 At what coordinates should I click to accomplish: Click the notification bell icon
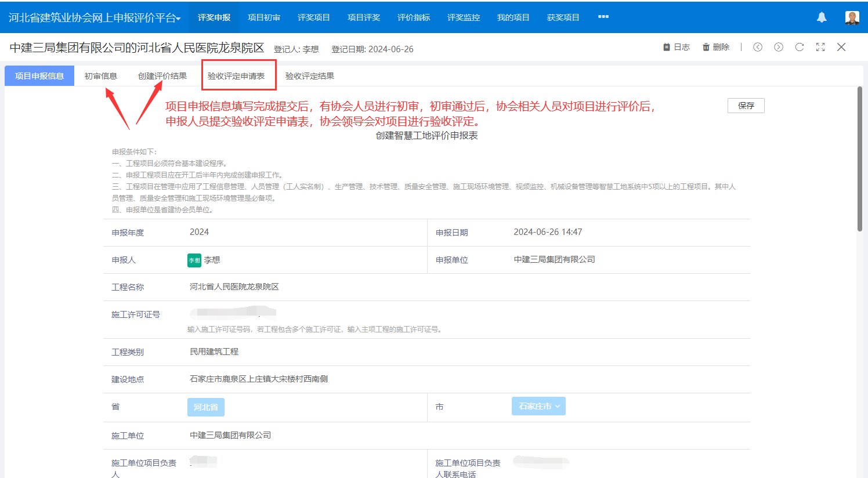pyautogui.click(x=822, y=17)
